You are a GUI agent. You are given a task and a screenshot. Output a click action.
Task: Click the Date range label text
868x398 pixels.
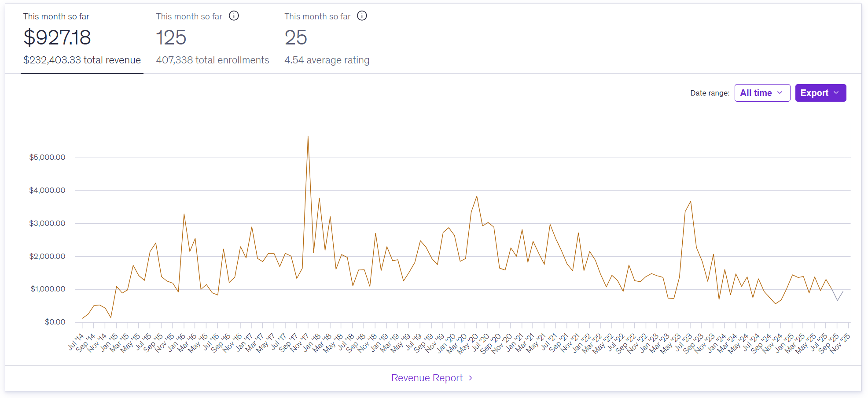(710, 93)
